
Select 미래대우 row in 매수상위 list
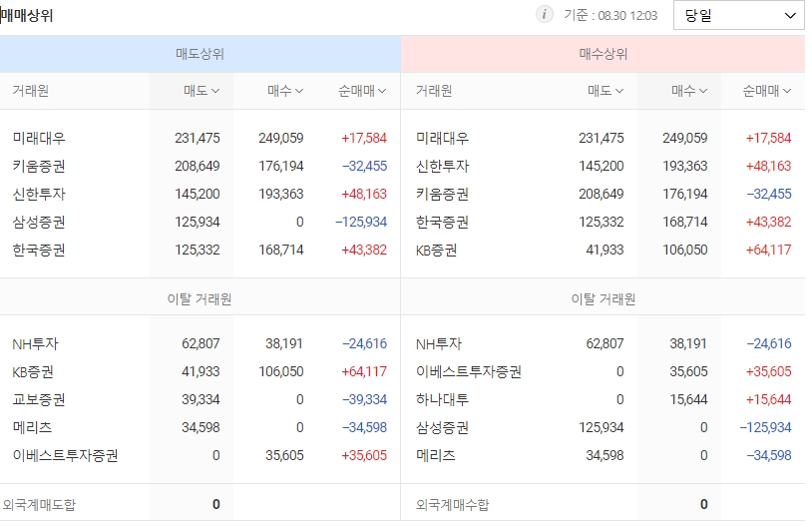tap(603, 138)
